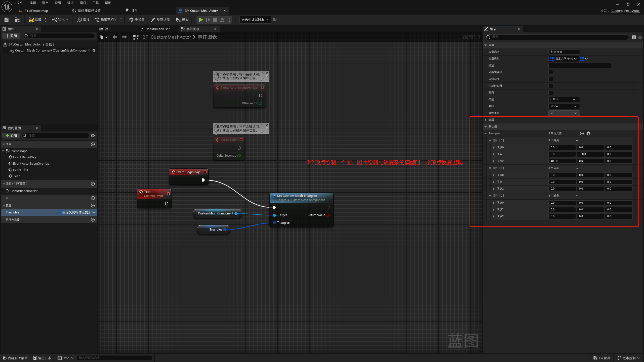This screenshot has height=362, width=644.
Task: Open My Blueprint settings gear icon
Action: click(x=93, y=135)
